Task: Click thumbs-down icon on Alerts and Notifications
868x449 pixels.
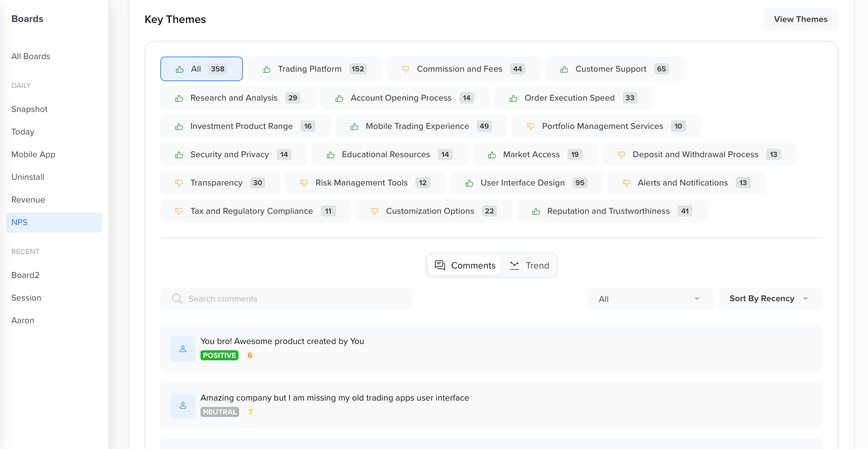Action: tap(626, 183)
